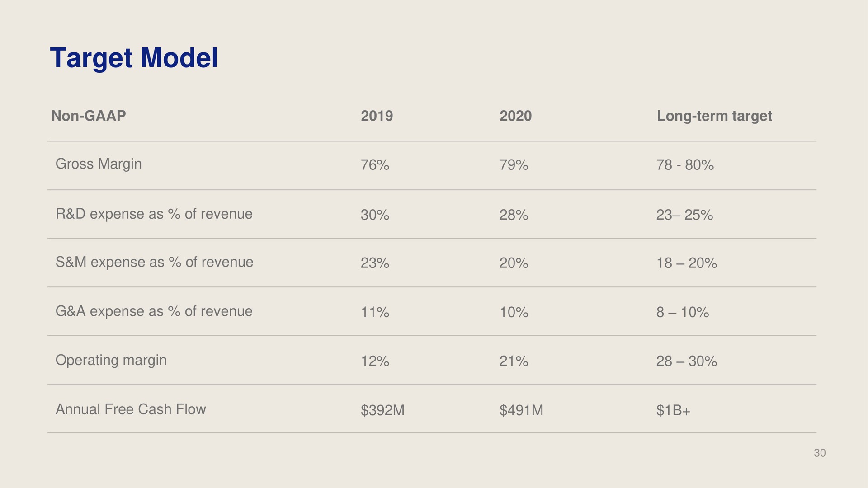This screenshot has width=868, height=488.
Task: Select R&D expense as % of revenue label
Action: (x=154, y=214)
